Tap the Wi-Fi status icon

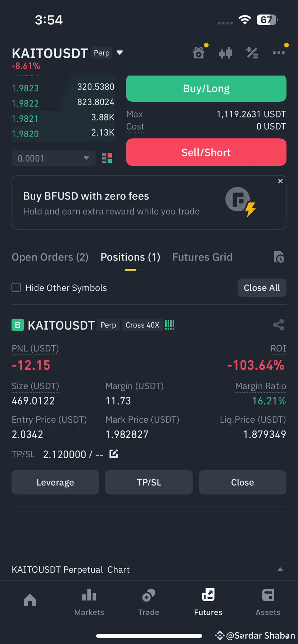pos(245,20)
